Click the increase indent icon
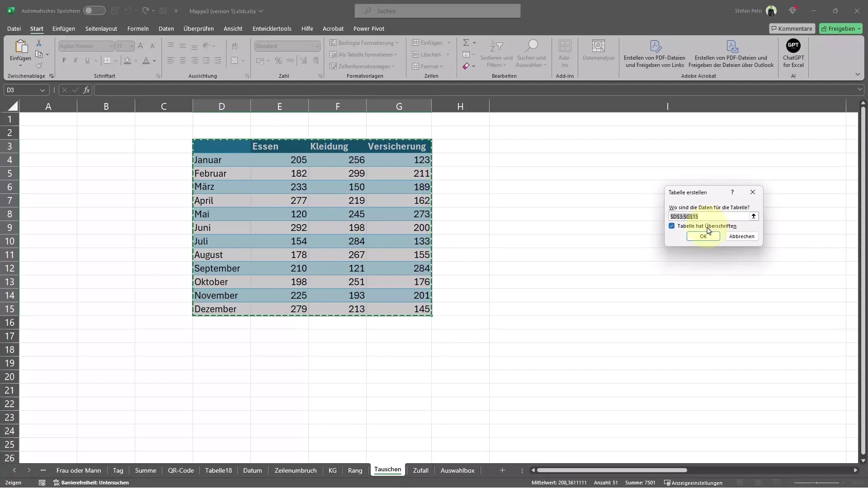Viewport: 868px width, 488px height. pyautogui.click(x=218, y=61)
